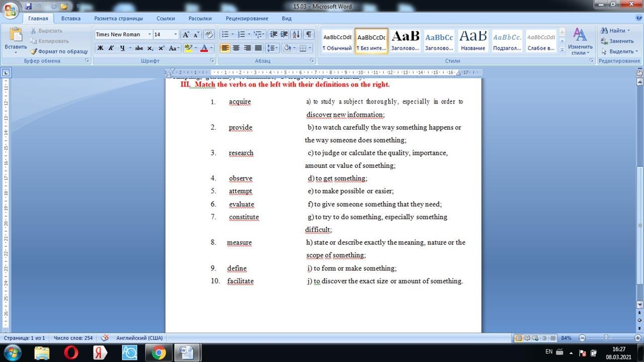This screenshot has width=644, height=362.
Task: Increase font size with the large A button
Action: tap(186, 34)
